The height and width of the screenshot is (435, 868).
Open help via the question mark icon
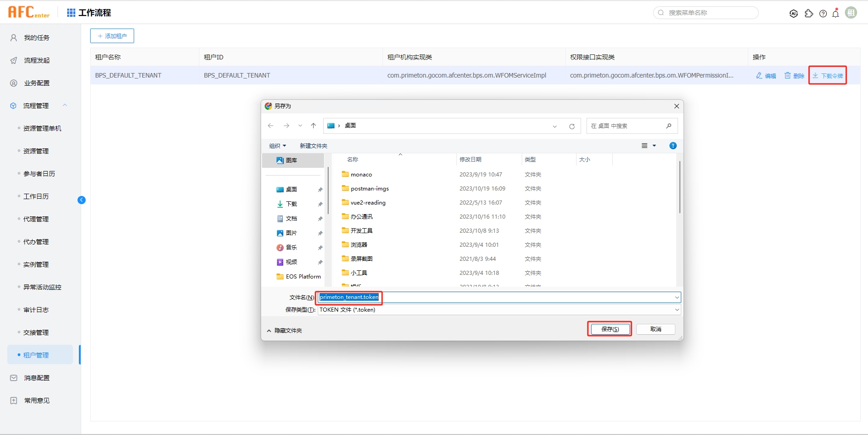tap(823, 13)
